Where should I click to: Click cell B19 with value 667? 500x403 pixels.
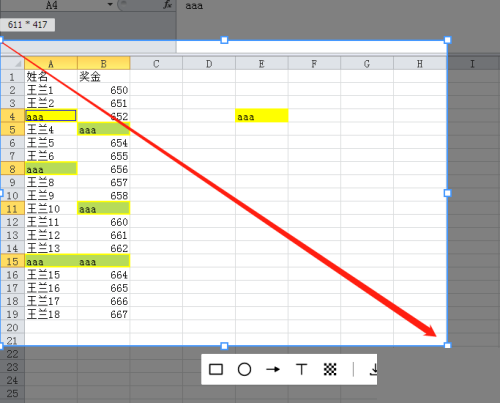click(x=104, y=314)
